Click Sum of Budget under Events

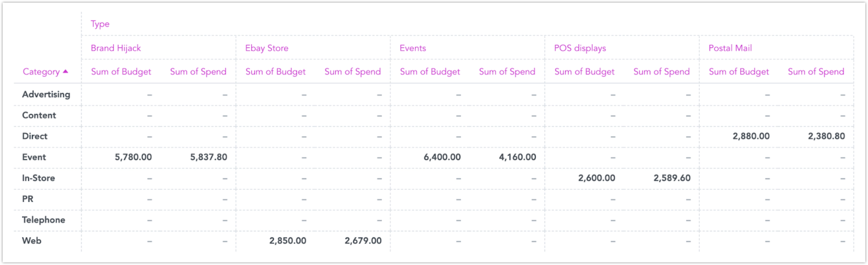[x=430, y=72]
